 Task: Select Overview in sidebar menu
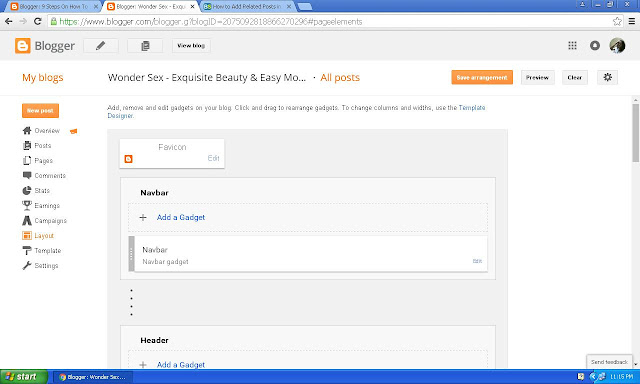(47, 131)
